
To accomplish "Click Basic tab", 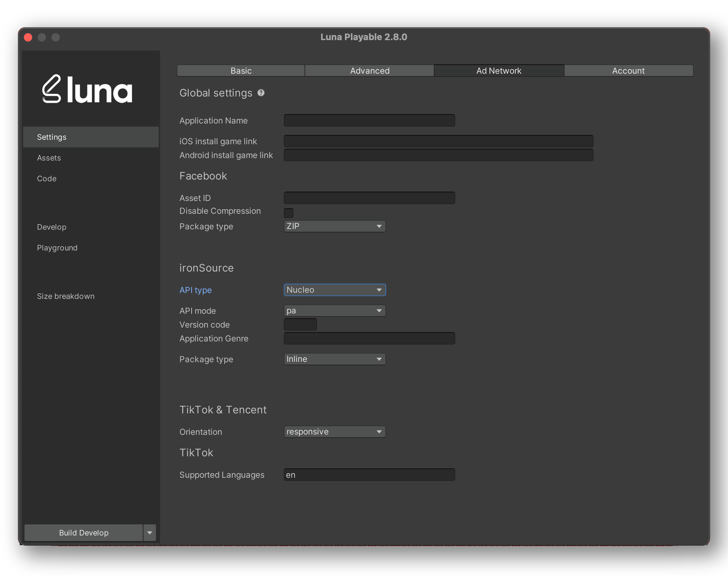I will [x=241, y=70].
